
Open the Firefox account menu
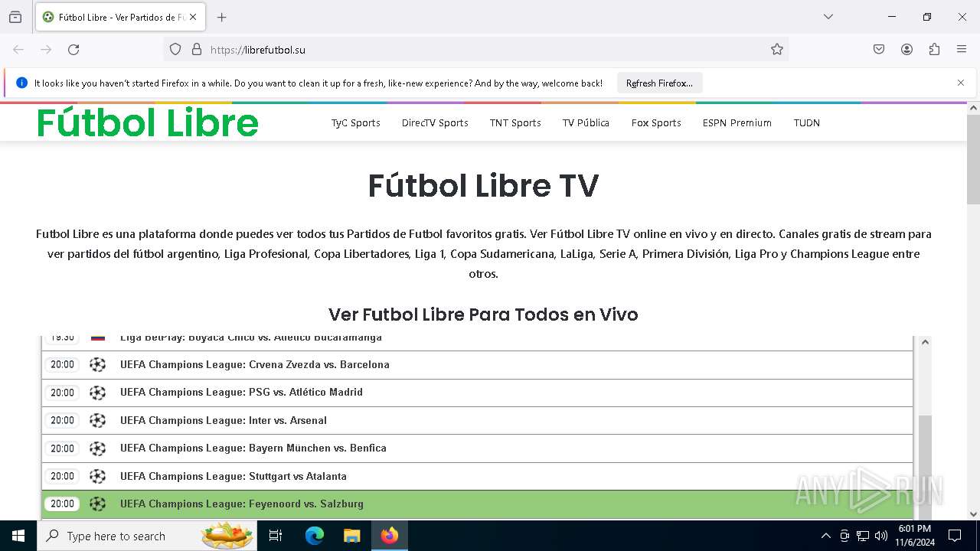click(906, 49)
